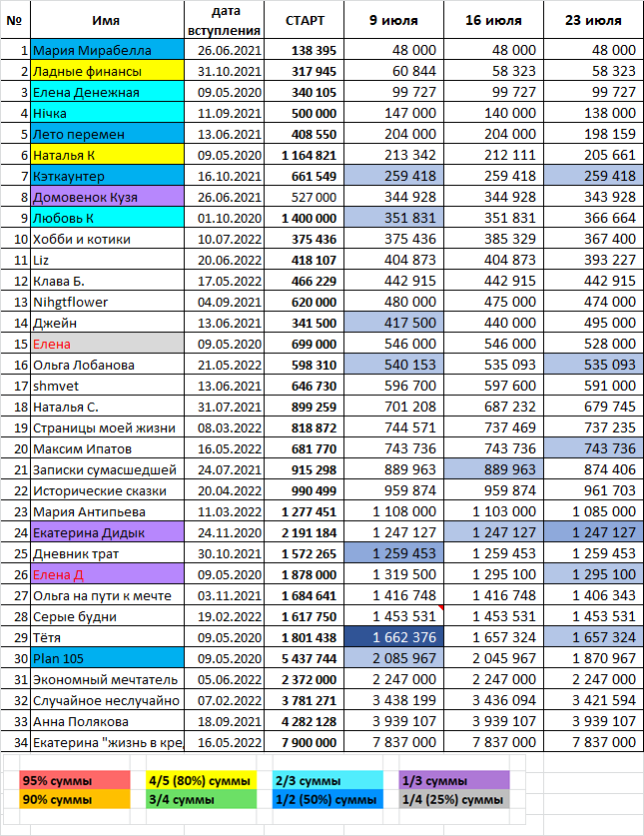Click the '3 421 594' cell
The width and height of the screenshot is (644, 836).
(x=593, y=700)
